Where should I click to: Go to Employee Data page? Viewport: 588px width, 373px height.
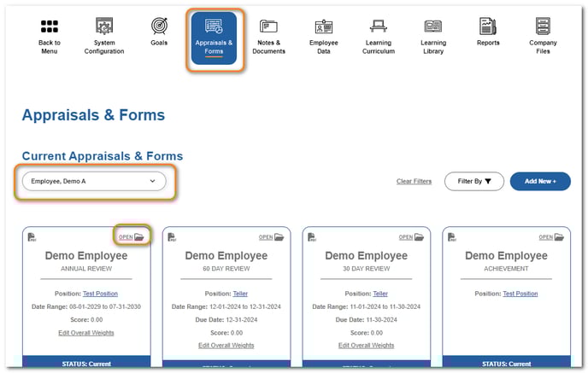click(323, 26)
